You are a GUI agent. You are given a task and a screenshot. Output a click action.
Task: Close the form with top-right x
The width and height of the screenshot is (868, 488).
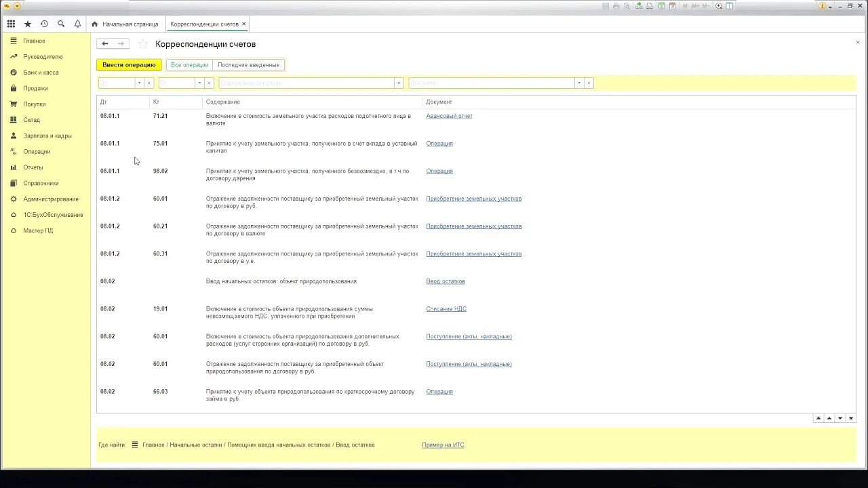click(857, 42)
